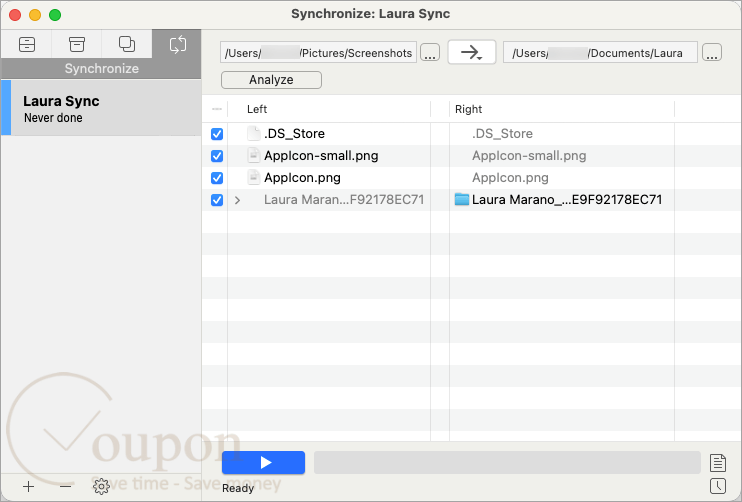Click the Left column header
The height and width of the screenshot is (502, 742).
[257, 109]
